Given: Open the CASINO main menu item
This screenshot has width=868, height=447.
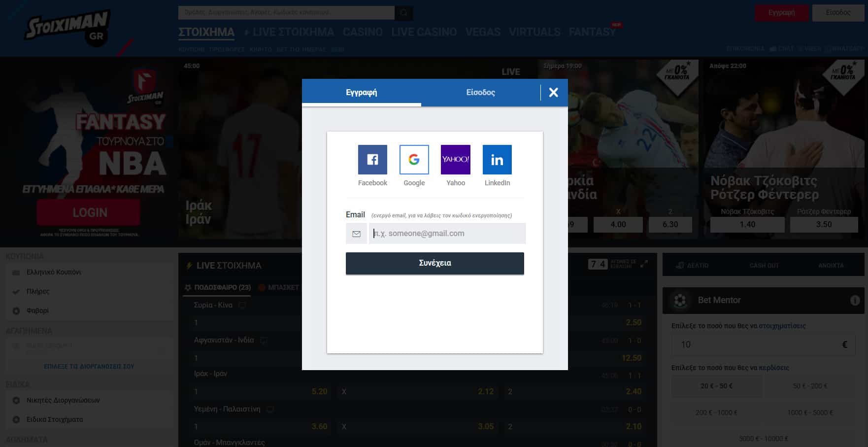Looking at the screenshot, I should click(x=363, y=33).
